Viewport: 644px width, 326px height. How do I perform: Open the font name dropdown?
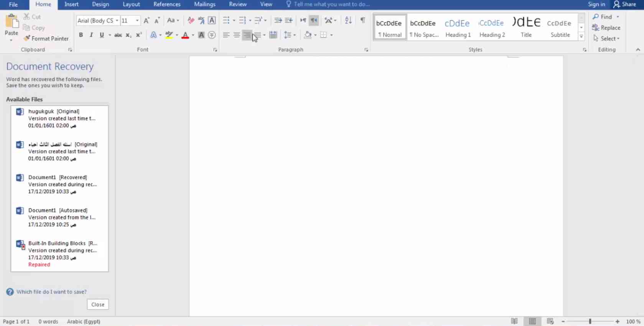click(117, 21)
